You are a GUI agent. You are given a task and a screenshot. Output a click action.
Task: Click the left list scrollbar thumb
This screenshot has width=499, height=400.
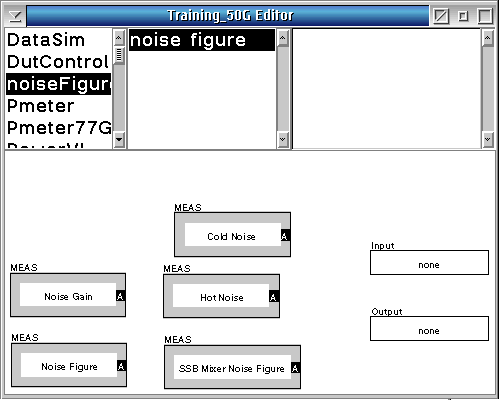(x=119, y=55)
